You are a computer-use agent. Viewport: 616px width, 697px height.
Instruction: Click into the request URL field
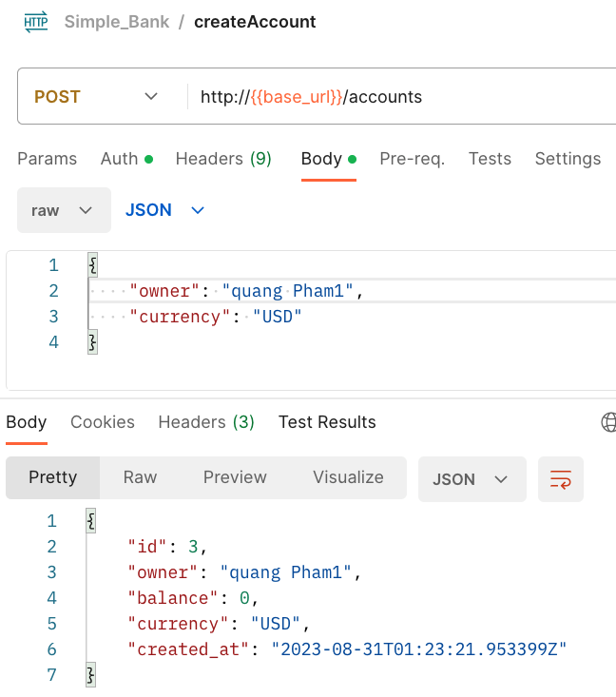click(x=399, y=96)
